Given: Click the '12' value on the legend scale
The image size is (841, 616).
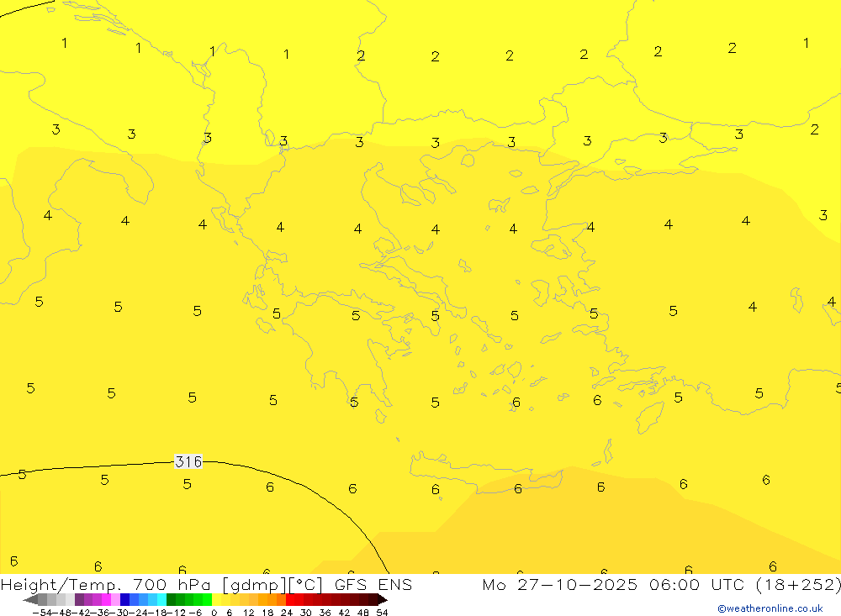Looking at the screenshot, I should point(248,613).
